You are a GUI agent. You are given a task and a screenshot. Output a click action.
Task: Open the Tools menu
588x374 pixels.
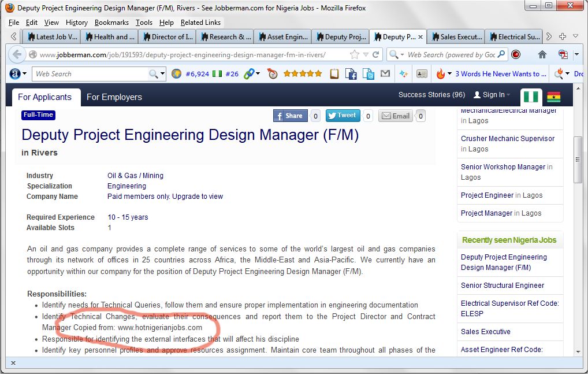click(x=144, y=23)
